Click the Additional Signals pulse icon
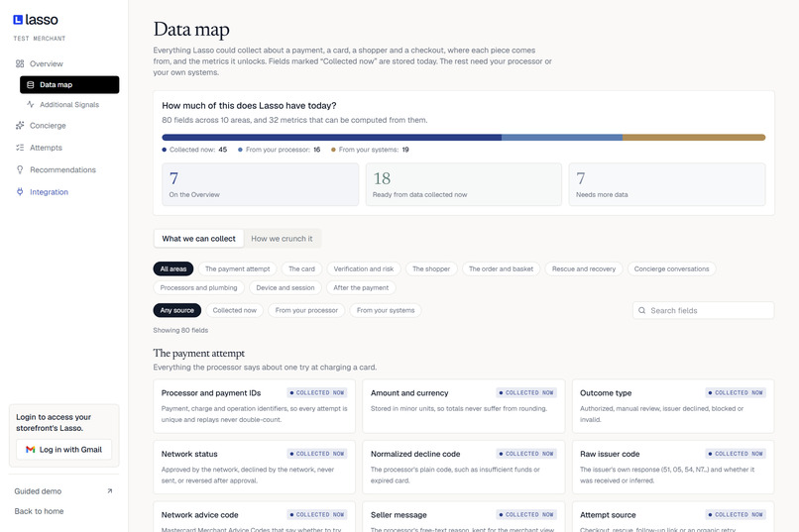The width and height of the screenshot is (799, 532). tap(31, 104)
